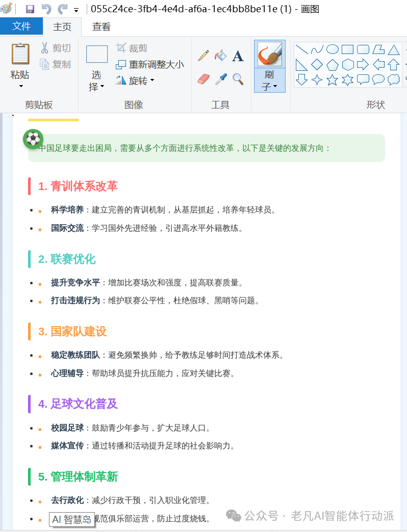
Task: Choose the Oval callout shape
Action: (378, 79)
